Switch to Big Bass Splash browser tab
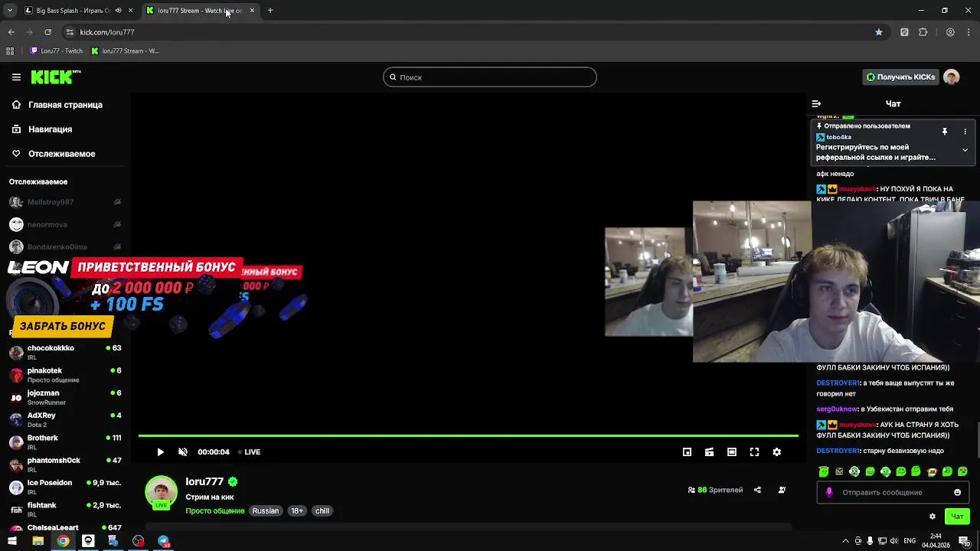This screenshot has height=551, width=980. point(73,11)
